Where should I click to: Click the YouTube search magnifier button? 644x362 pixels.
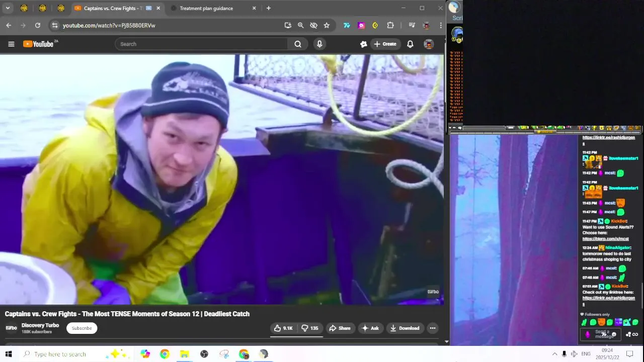pos(298,44)
